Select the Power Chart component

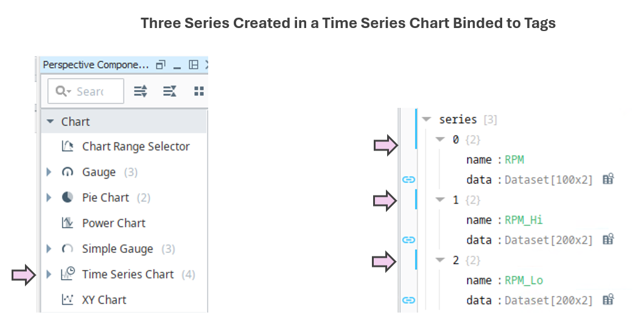[113, 223]
